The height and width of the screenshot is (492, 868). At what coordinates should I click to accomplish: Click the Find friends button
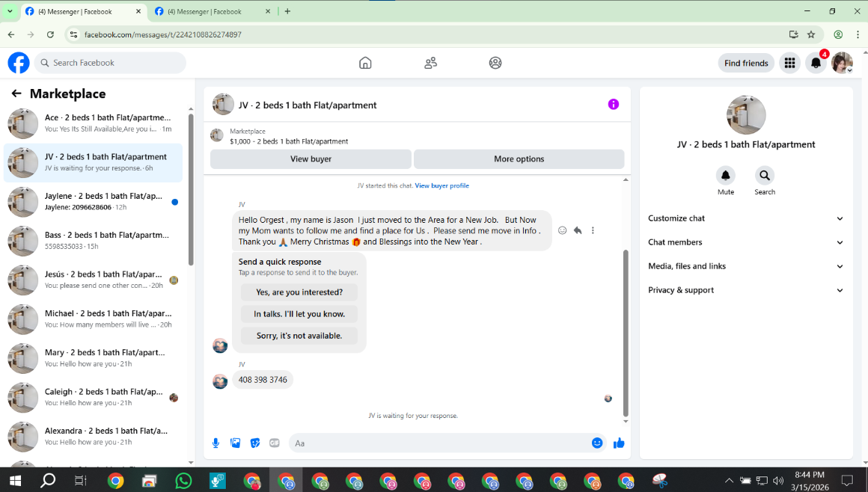[x=746, y=63]
